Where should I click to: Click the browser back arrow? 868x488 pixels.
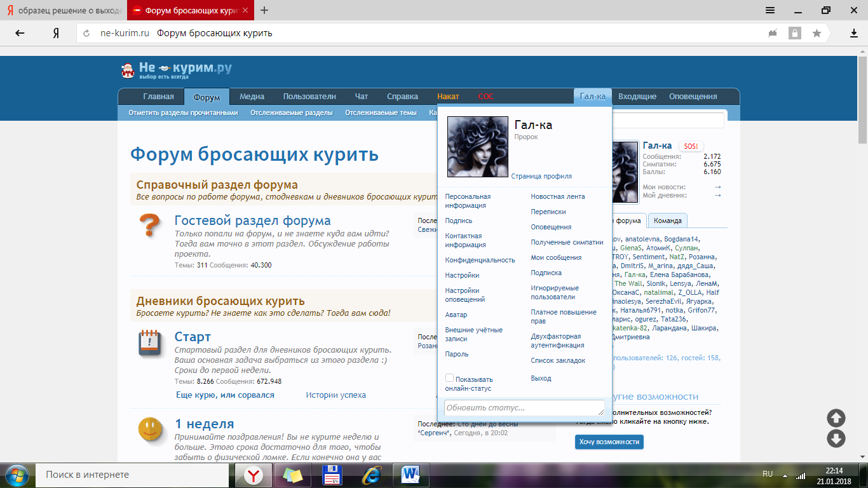[x=20, y=33]
